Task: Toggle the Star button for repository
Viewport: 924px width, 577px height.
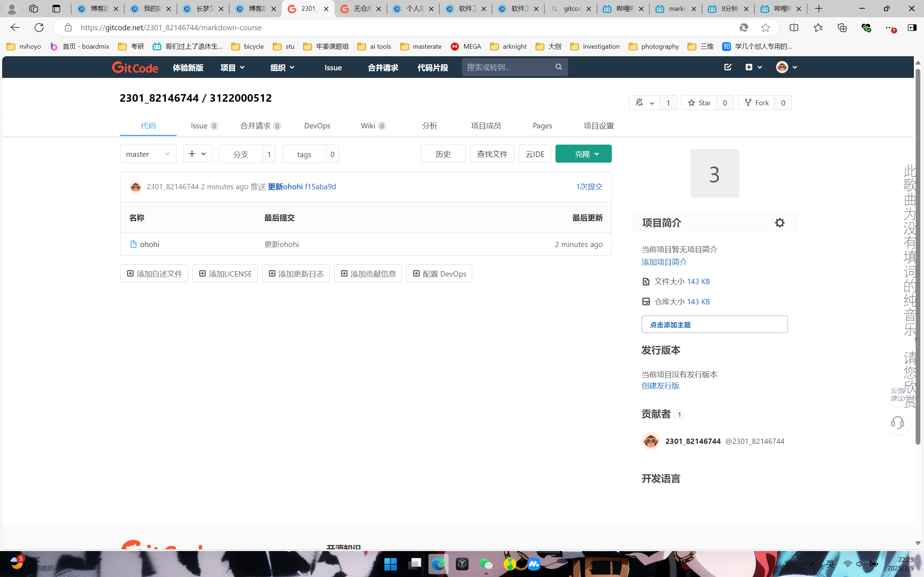Action: tap(699, 103)
